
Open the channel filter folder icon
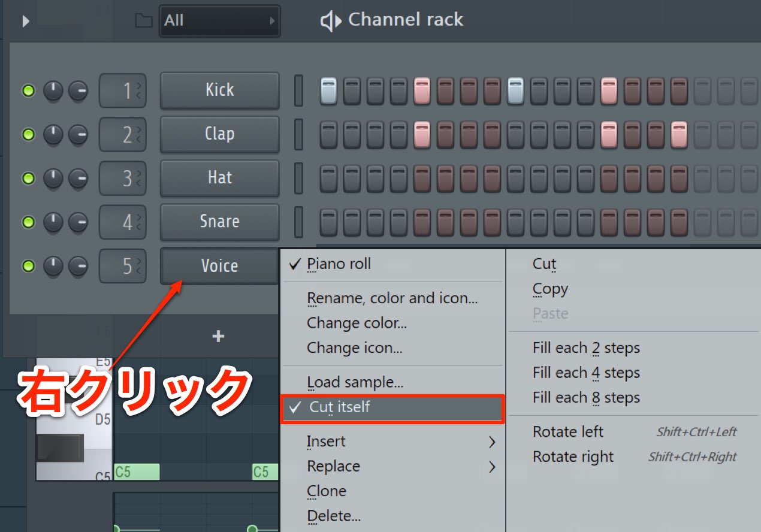click(143, 21)
